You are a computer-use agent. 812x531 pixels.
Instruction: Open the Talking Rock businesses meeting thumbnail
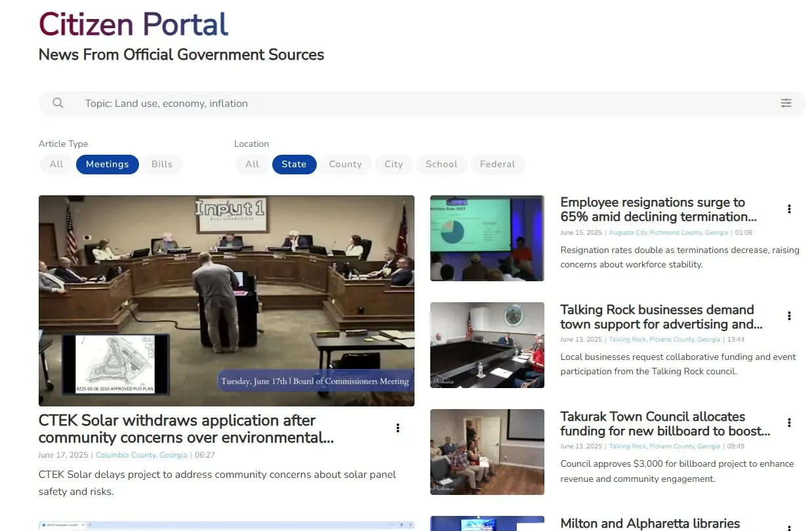[487, 345]
